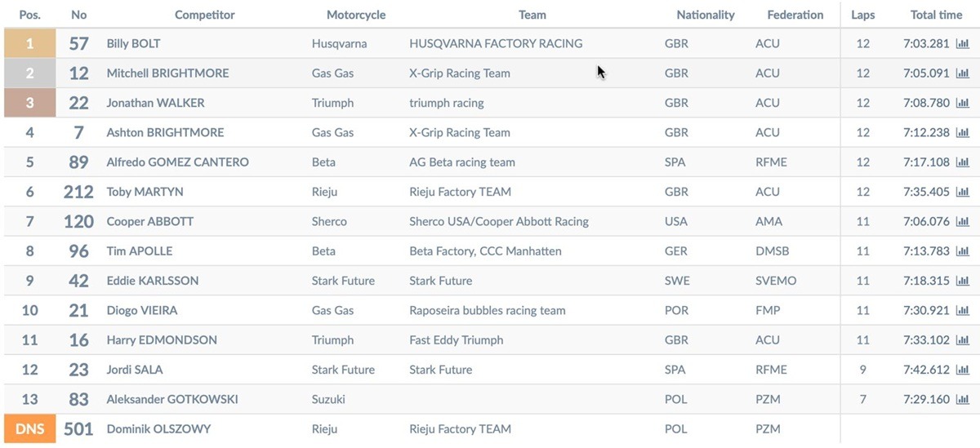Show lap chart for Toby Martyn
The width and height of the screenshot is (980, 448).
click(x=962, y=193)
